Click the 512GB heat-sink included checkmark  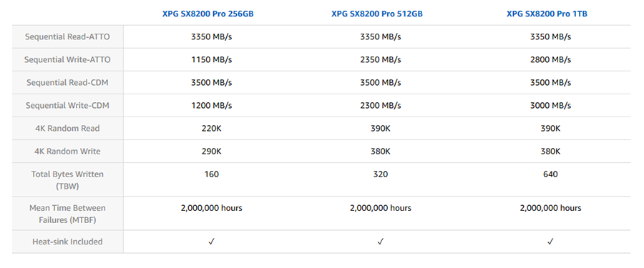[381, 242]
